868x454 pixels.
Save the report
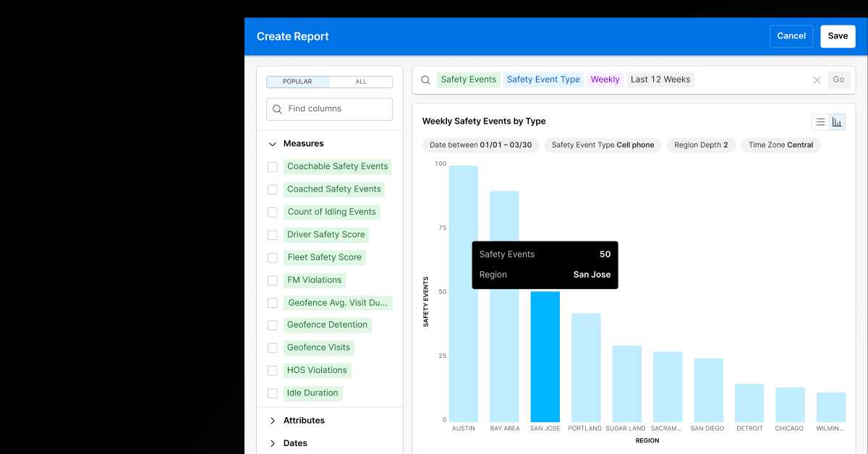click(838, 36)
